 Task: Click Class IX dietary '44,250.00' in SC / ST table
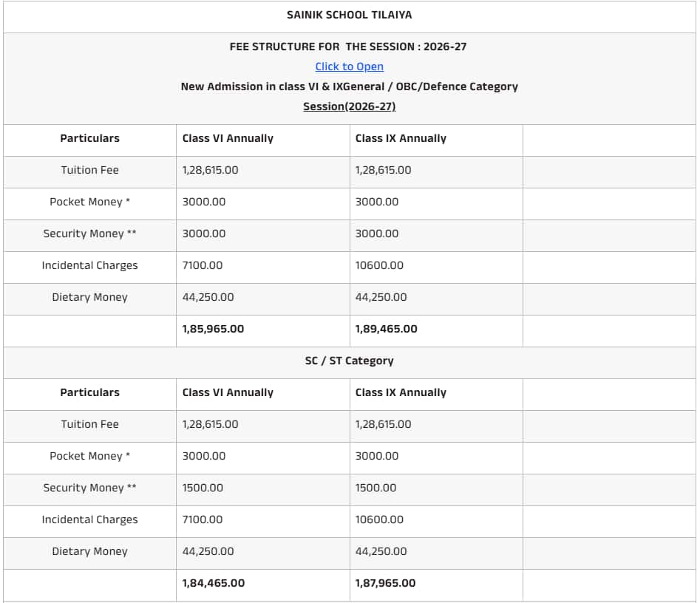(x=381, y=551)
